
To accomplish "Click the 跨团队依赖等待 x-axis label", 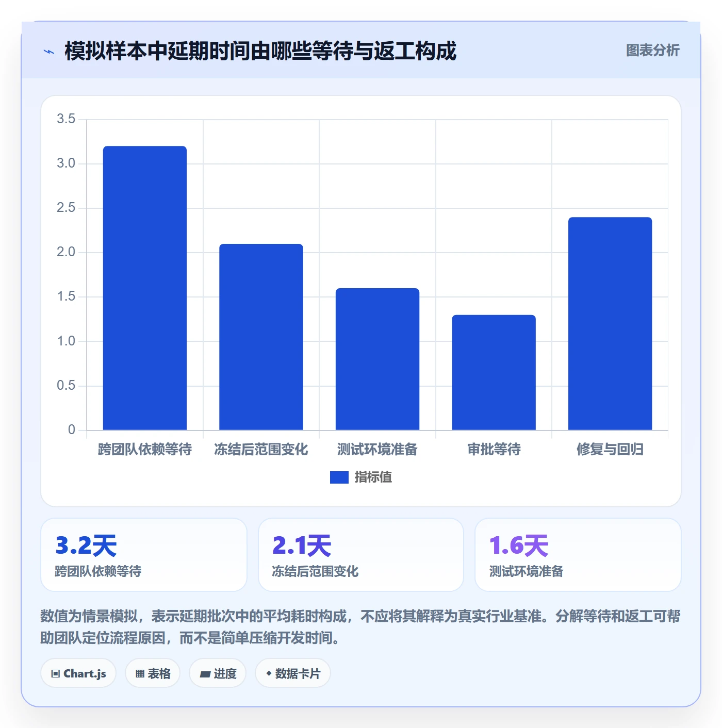I will 145,450.
